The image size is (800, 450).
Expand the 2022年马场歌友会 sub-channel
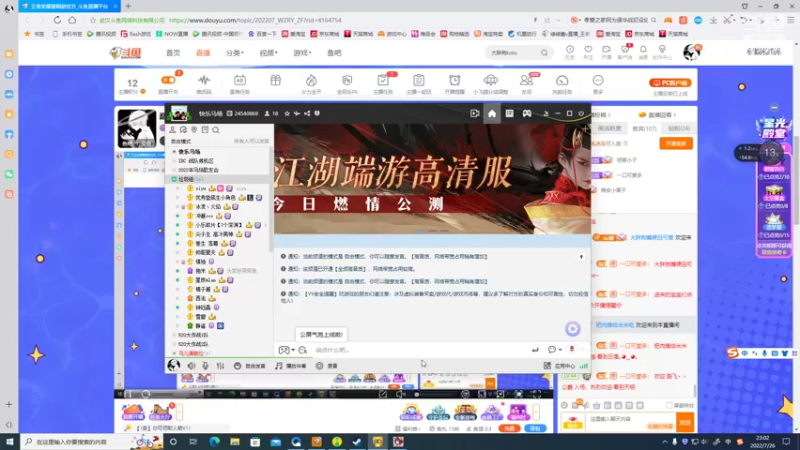click(174, 170)
